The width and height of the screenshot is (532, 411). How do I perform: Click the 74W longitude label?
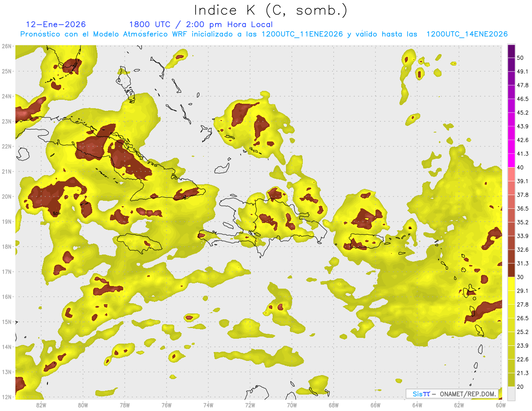[x=208, y=405]
